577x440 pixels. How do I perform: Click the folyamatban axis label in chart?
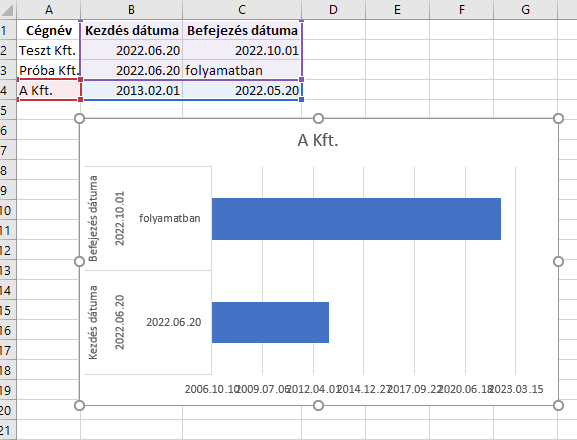170,218
